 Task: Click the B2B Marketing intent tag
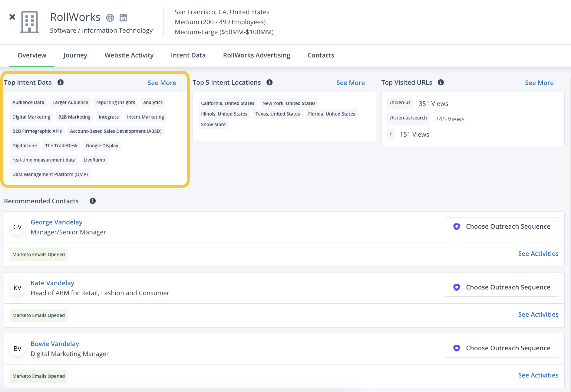[x=74, y=117]
